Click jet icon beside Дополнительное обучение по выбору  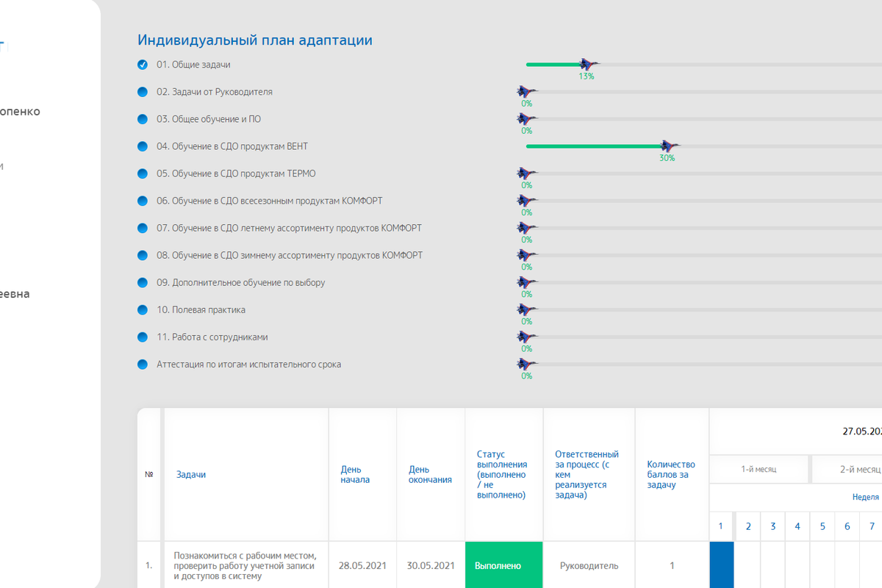pos(526,282)
